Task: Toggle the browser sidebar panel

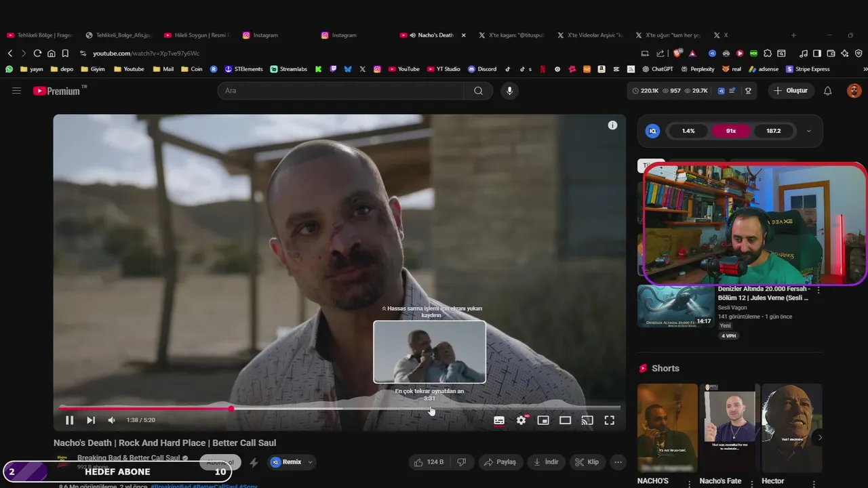Action: [x=816, y=54]
